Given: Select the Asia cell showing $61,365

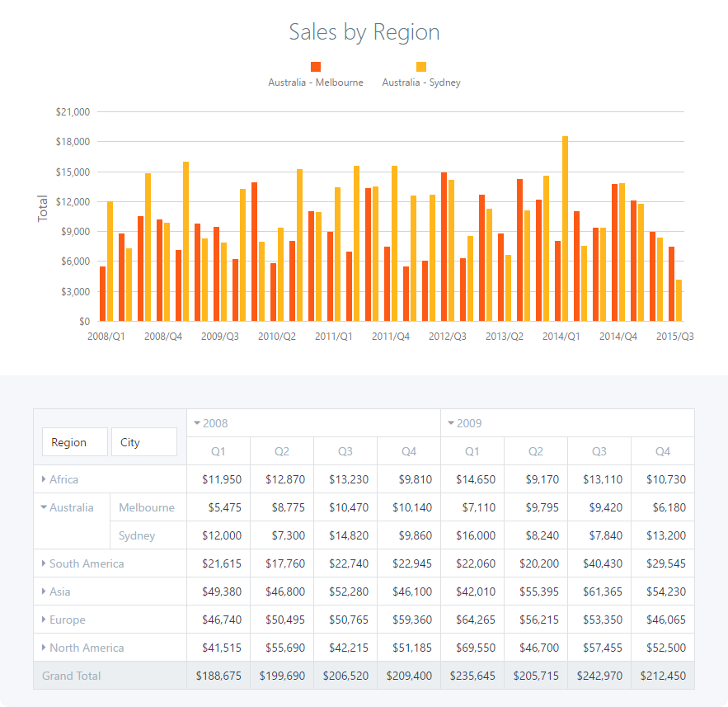Looking at the screenshot, I should point(599,592).
